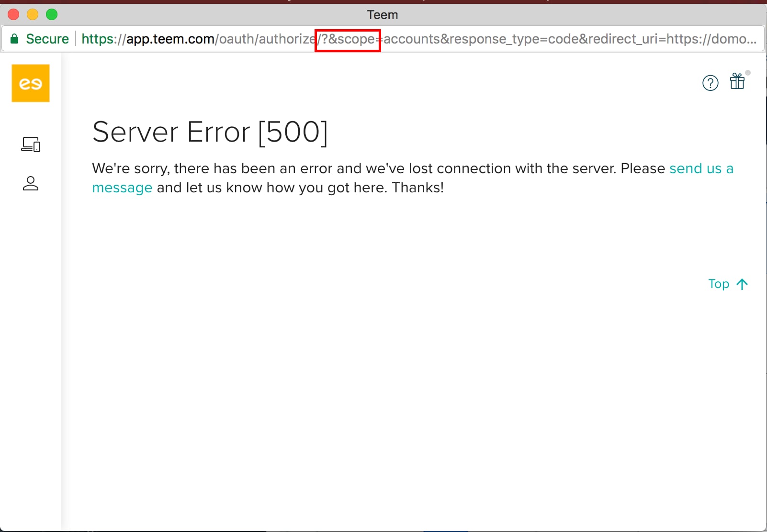
Task: Click the URL in the address bar
Action: tap(419, 39)
